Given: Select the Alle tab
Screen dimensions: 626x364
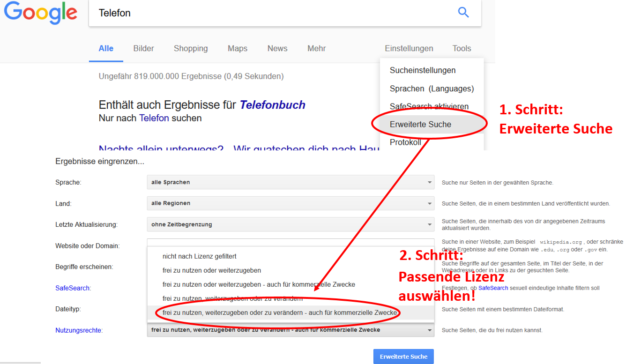Looking at the screenshot, I should click(106, 48).
